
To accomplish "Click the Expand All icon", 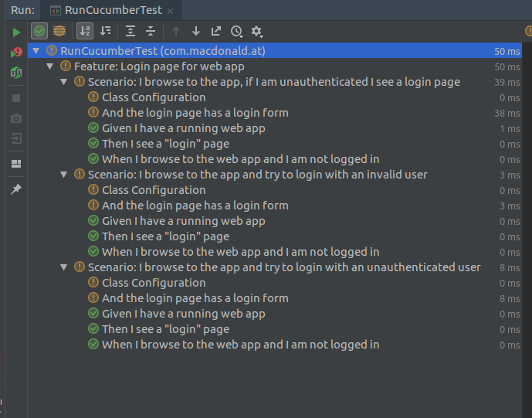I will 130,32.
